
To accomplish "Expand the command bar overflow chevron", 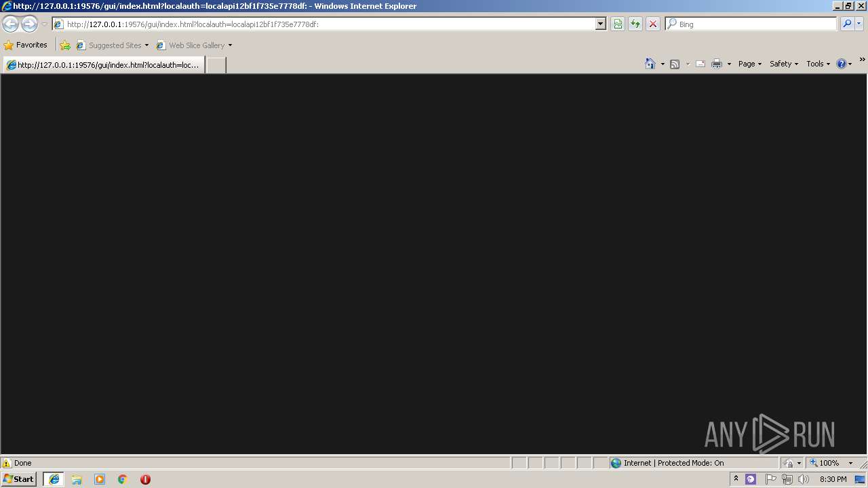I will (862, 60).
